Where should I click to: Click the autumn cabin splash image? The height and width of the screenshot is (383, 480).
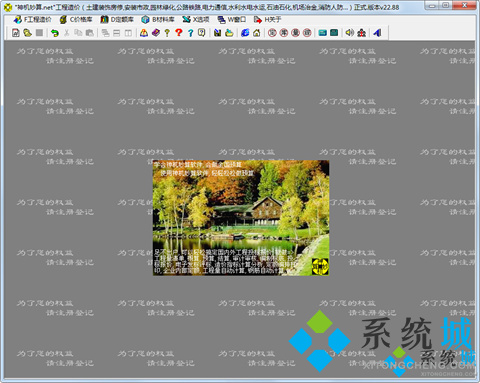(241, 218)
